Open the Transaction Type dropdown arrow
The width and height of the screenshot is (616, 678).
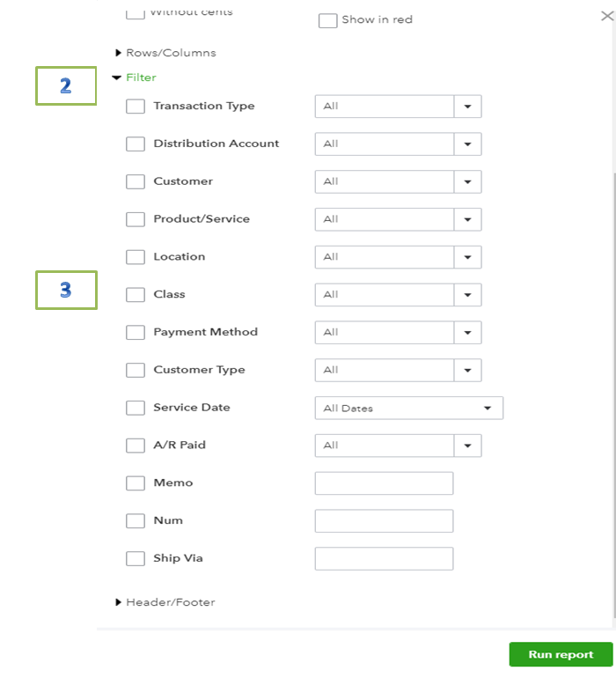coord(468,107)
